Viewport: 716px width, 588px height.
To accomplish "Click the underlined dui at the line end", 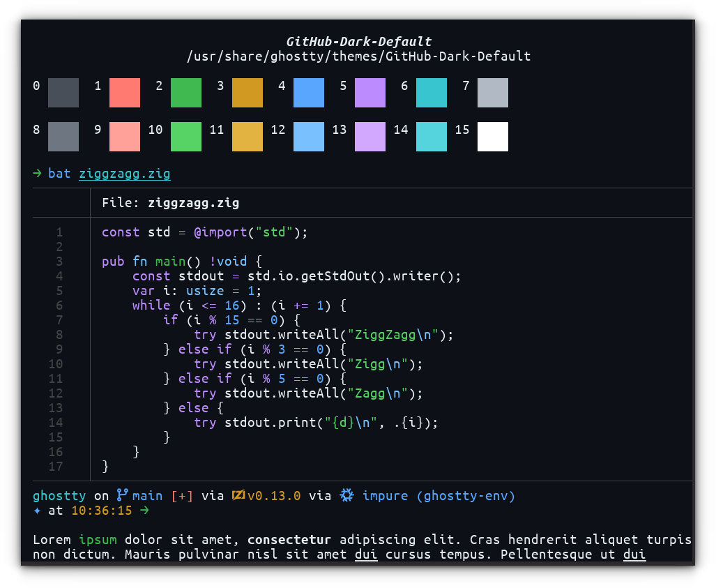I will click(634, 554).
